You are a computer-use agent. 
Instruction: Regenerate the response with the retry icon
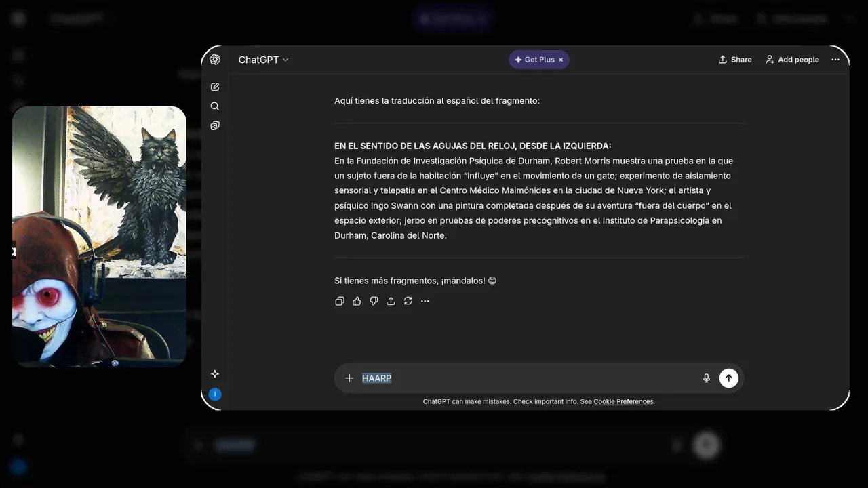(x=408, y=301)
